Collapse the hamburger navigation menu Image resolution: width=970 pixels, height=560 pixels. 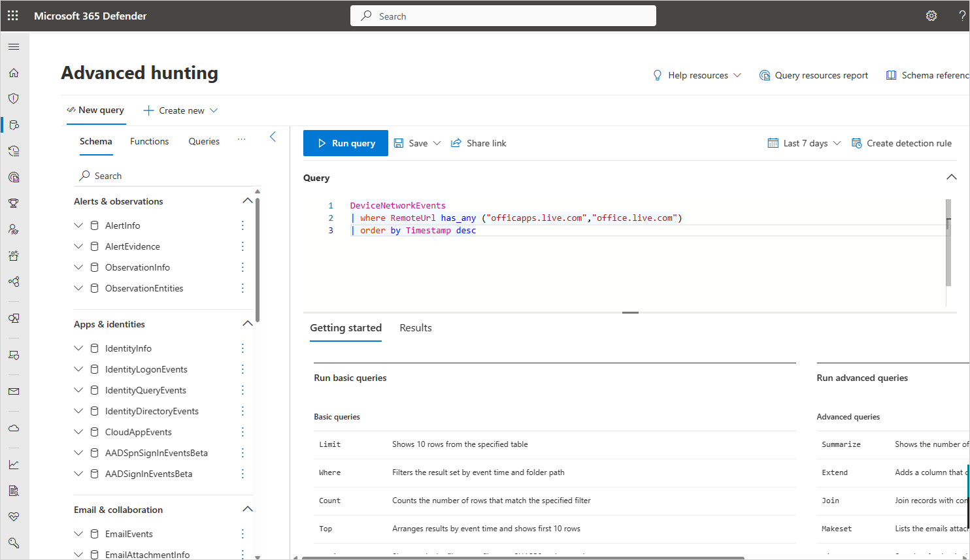tap(12, 46)
